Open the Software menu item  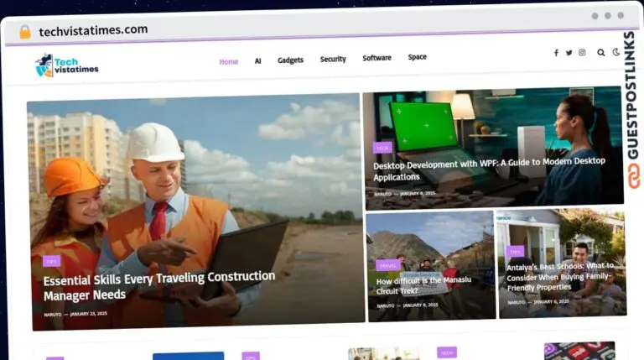pos(377,58)
